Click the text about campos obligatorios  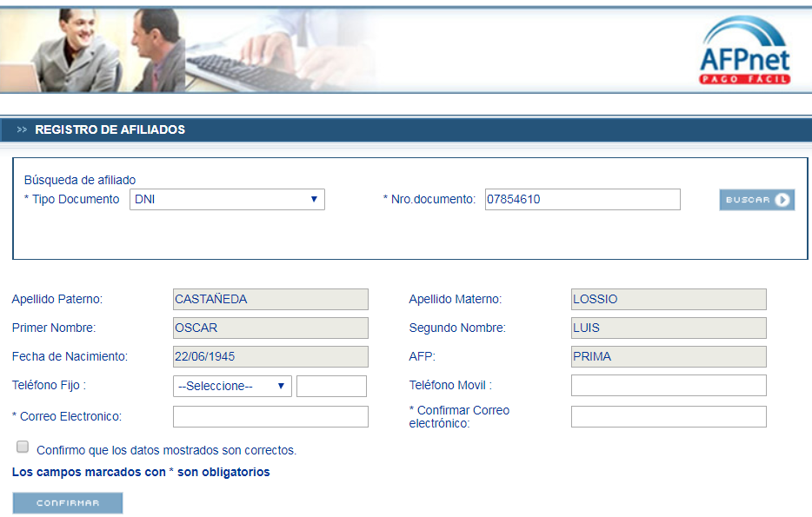[142, 472]
